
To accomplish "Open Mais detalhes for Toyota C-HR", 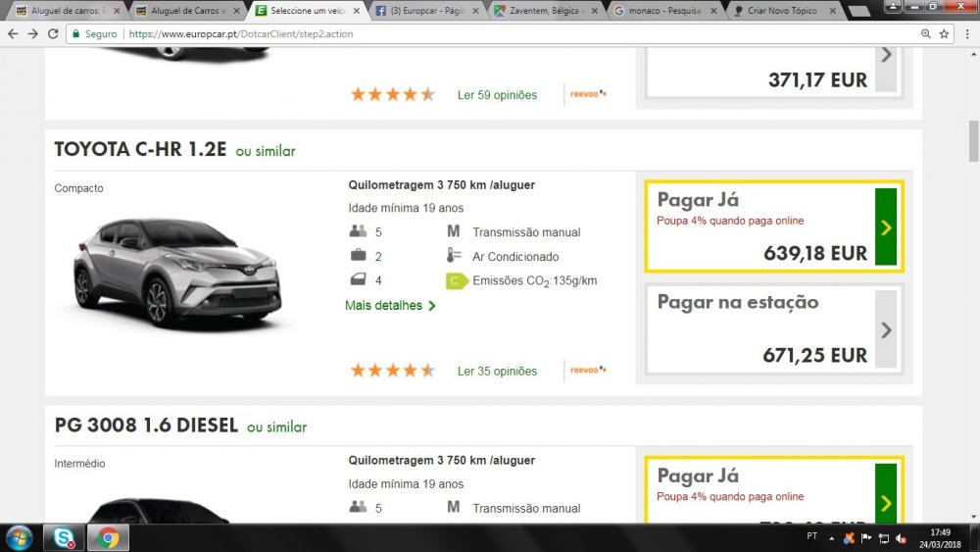I will coord(390,306).
